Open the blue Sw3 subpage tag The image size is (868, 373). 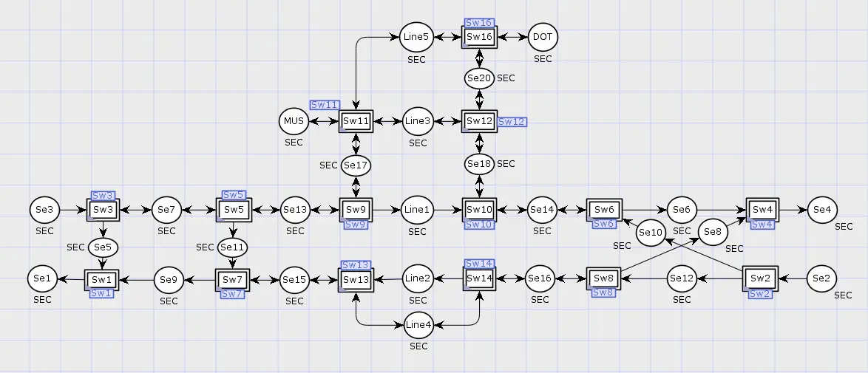coord(103,195)
